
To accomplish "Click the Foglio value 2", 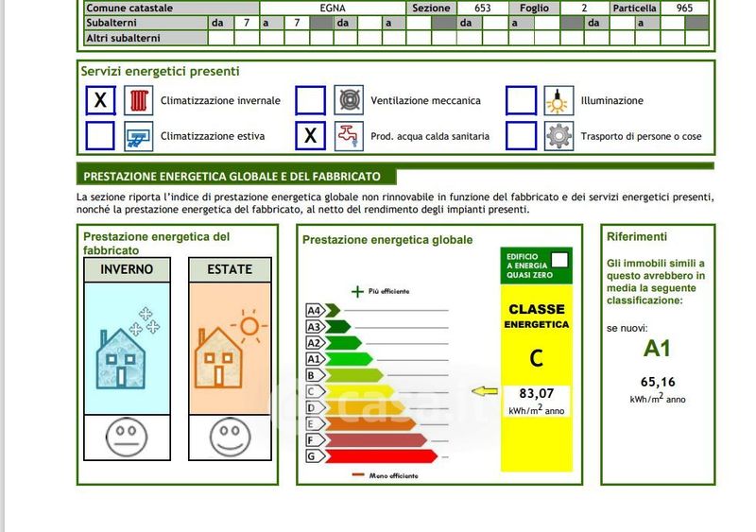I will pos(584,8).
